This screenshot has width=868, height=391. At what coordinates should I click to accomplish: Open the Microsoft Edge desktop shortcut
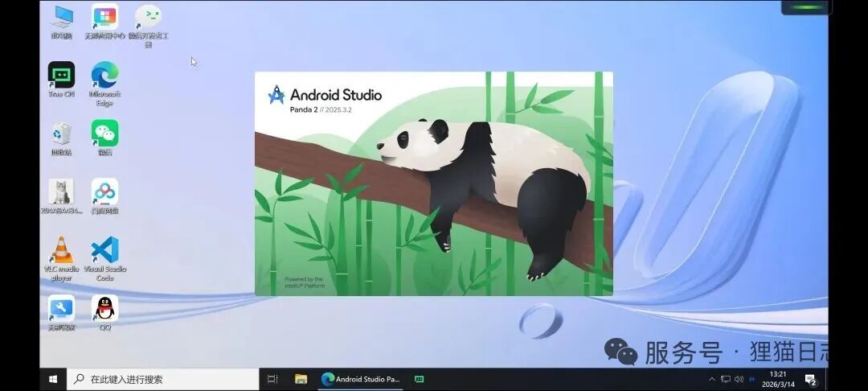pyautogui.click(x=104, y=84)
